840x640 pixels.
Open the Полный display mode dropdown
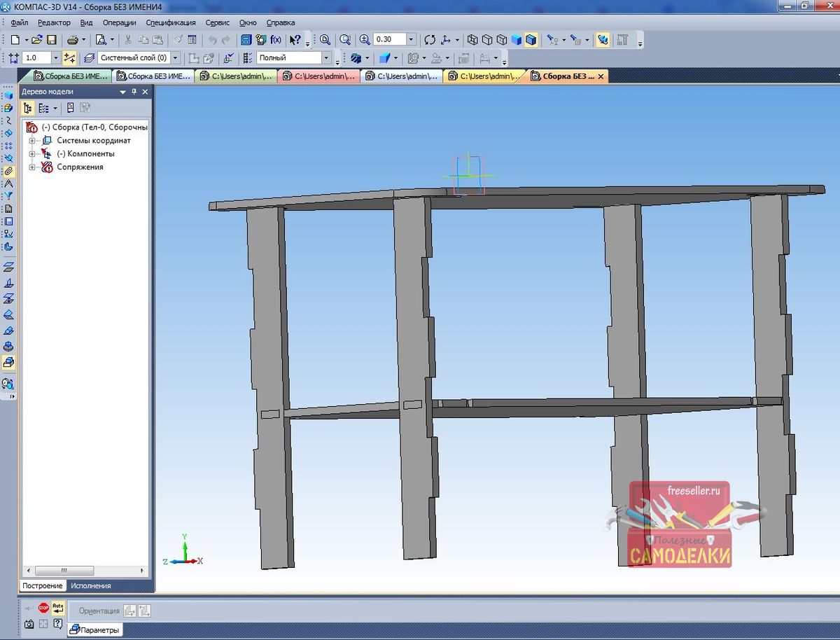coord(326,58)
